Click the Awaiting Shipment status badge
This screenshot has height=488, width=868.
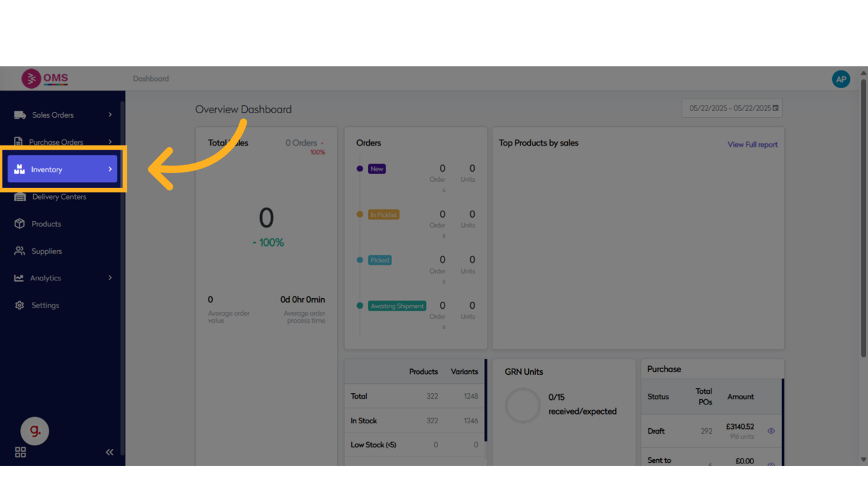397,306
